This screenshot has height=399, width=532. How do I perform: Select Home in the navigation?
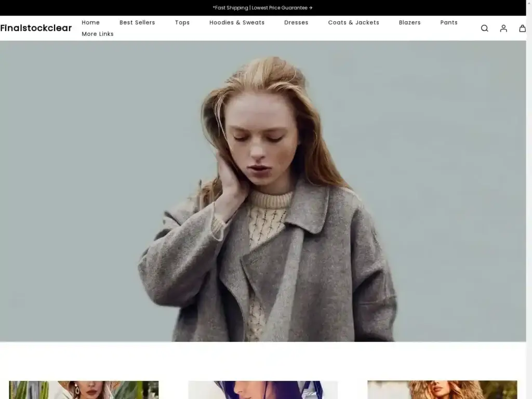pos(90,22)
